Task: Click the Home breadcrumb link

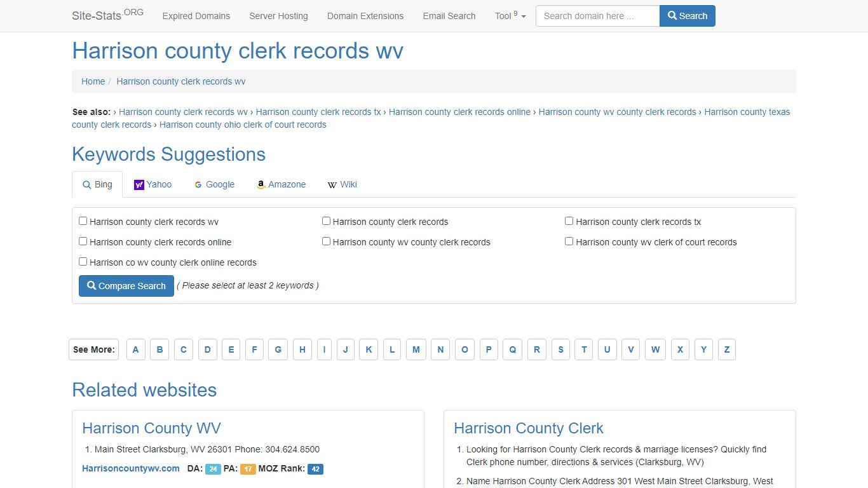Action: click(x=93, y=81)
